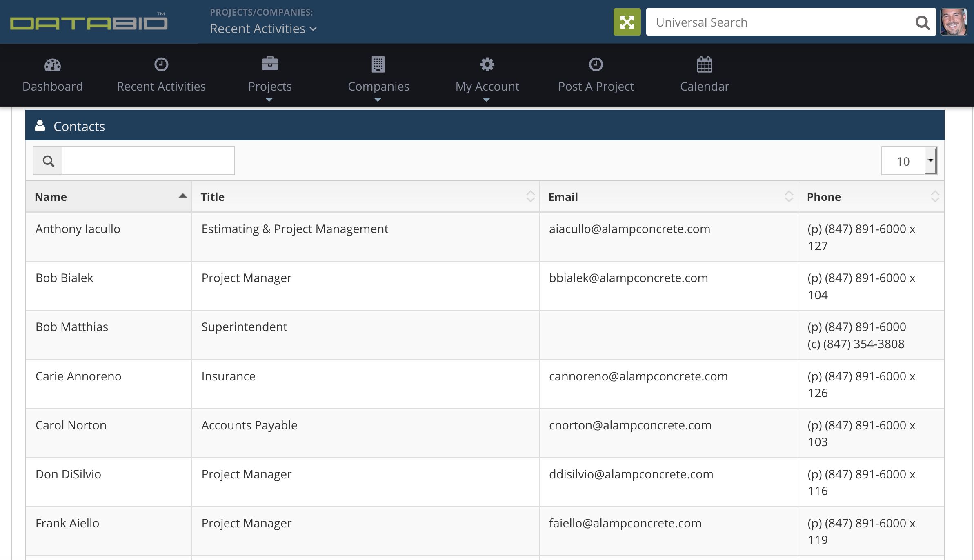Click the contacts search magnifier icon
Image resolution: width=974 pixels, height=560 pixels.
tap(48, 161)
